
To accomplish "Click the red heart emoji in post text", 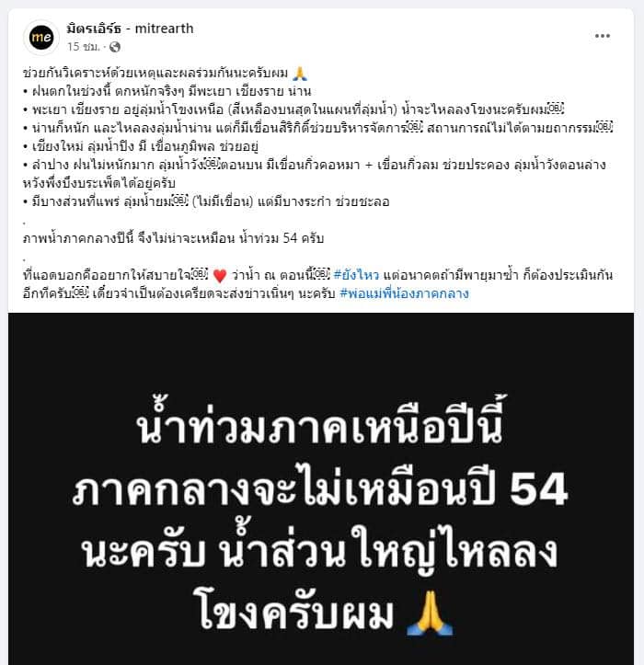I will tap(219, 276).
